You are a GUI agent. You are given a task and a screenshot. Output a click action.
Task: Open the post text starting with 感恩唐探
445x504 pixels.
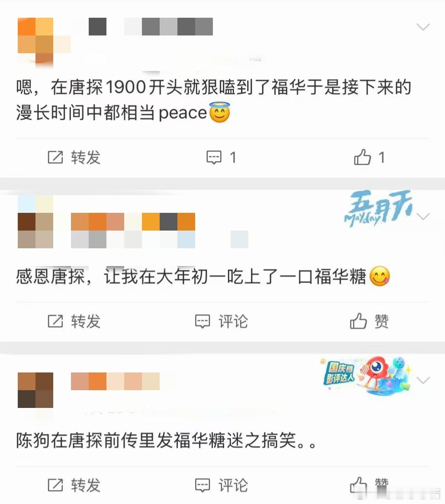pos(203,276)
